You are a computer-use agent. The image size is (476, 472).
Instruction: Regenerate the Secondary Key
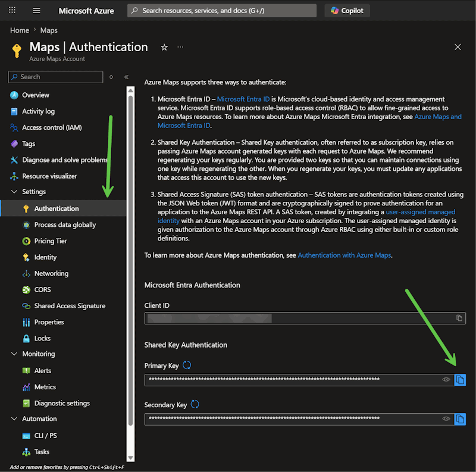195,404
